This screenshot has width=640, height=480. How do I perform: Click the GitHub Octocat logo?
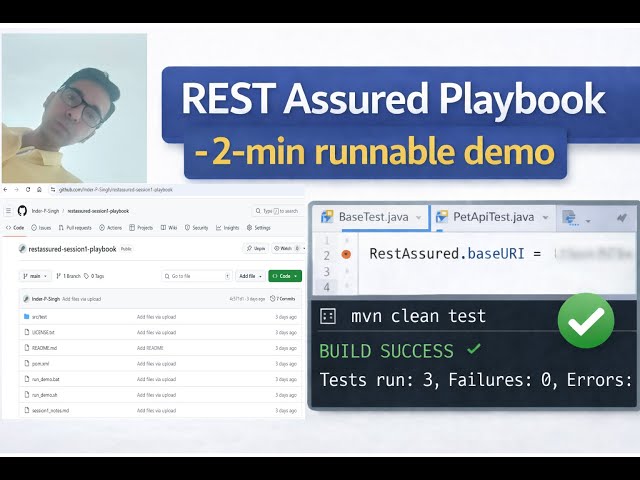click(x=22, y=211)
